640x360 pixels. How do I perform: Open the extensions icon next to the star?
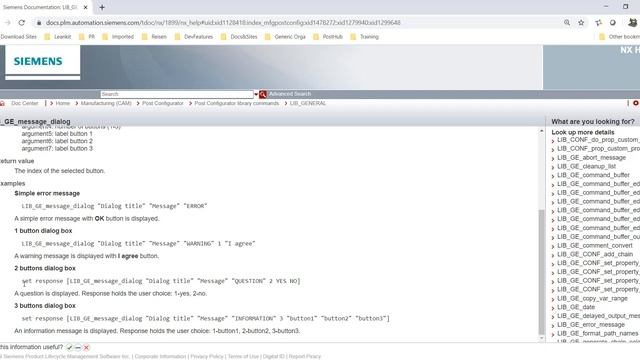[599, 23]
